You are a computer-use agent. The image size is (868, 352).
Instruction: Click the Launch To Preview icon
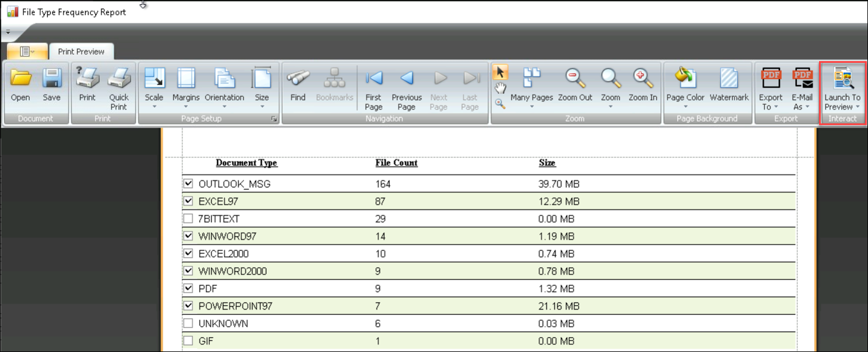click(x=842, y=78)
